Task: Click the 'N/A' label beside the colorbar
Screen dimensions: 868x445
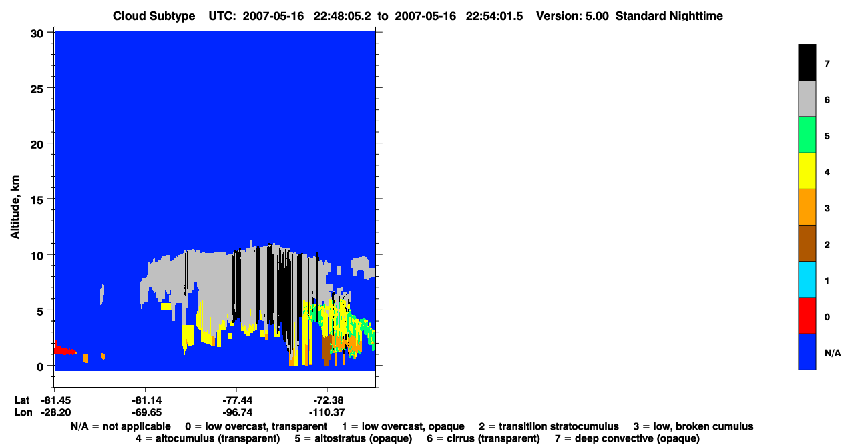Action: click(x=833, y=353)
